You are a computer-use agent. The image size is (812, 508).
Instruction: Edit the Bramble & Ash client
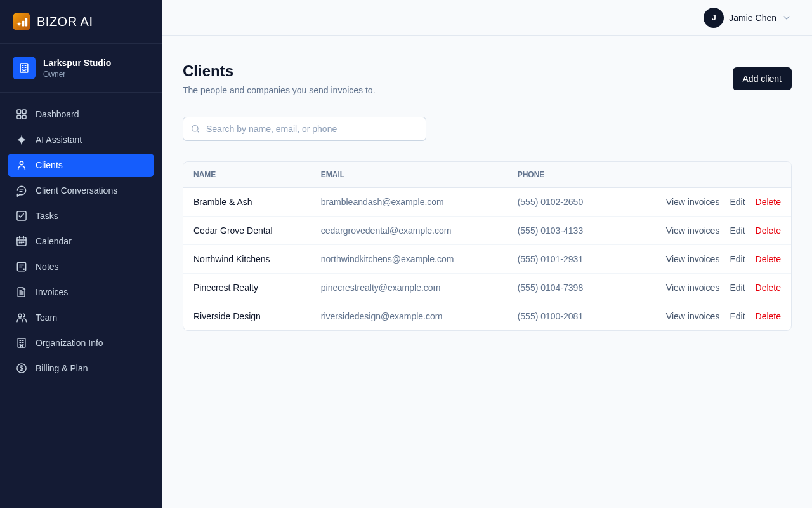pyautogui.click(x=737, y=202)
